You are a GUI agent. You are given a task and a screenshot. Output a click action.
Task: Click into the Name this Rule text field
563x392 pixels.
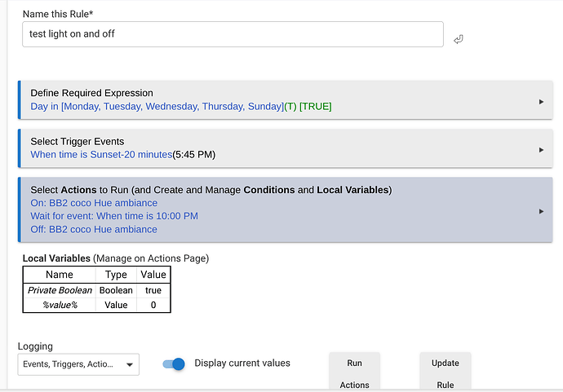tap(233, 34)
